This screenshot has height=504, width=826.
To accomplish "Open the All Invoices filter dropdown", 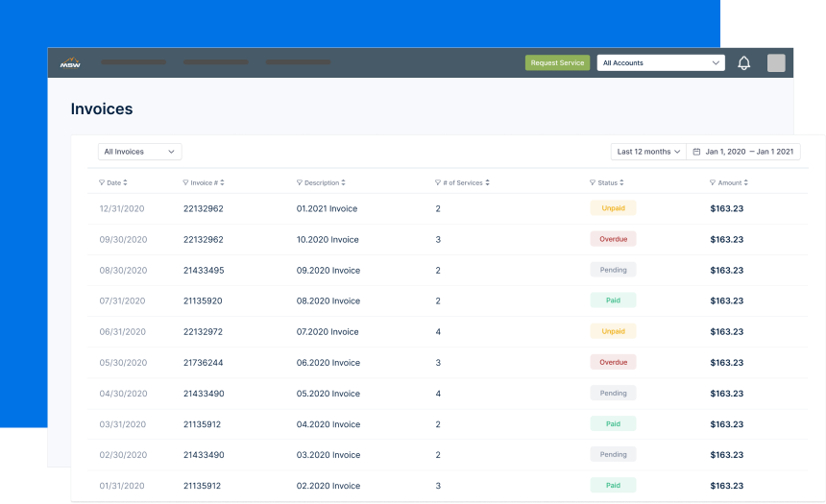I will (139, 152).
